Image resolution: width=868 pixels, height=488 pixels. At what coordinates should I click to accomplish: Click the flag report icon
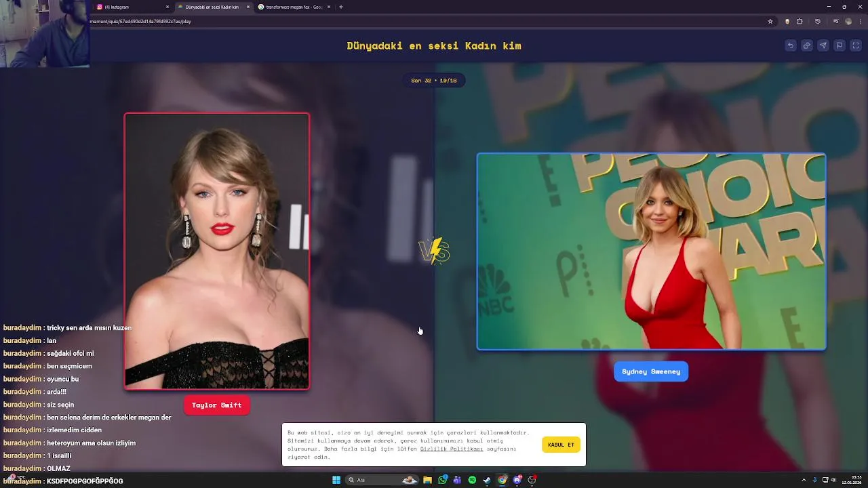tap(839, 45)
